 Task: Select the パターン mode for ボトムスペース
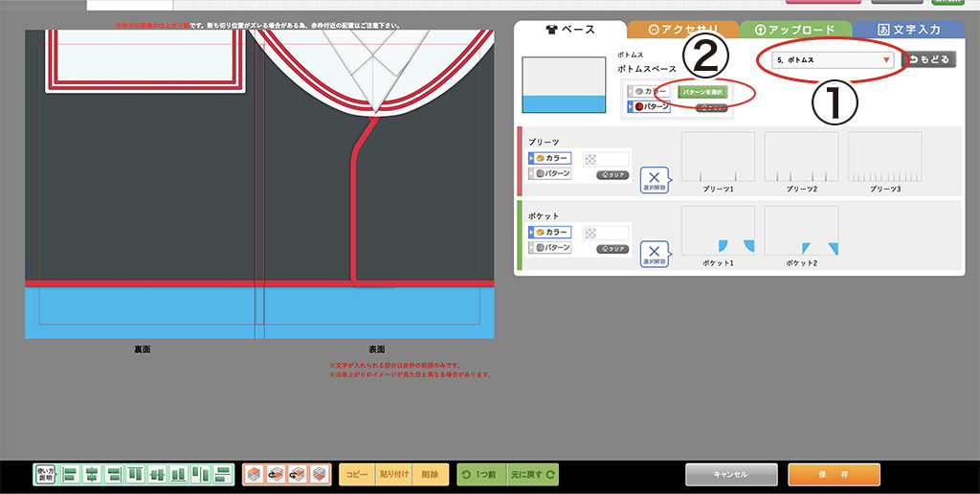point(649,106)
